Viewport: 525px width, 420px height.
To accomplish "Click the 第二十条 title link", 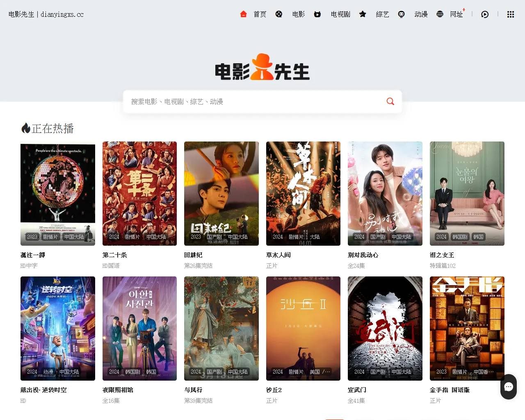I will (115, 255).
